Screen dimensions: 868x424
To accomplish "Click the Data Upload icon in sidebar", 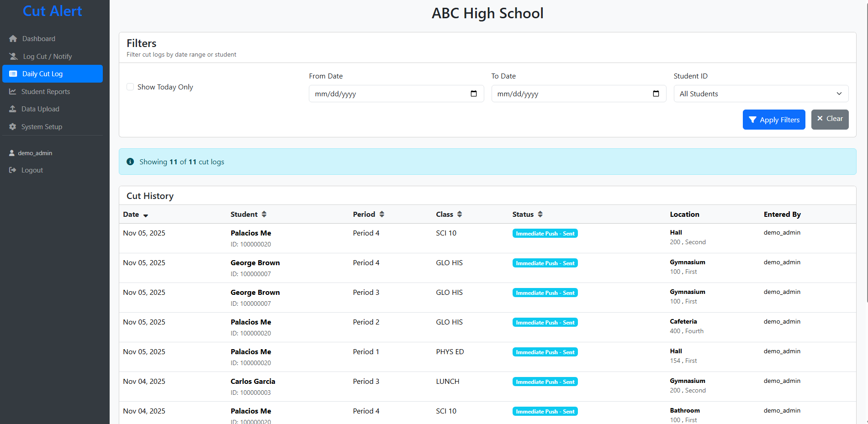I will (13, 109).
